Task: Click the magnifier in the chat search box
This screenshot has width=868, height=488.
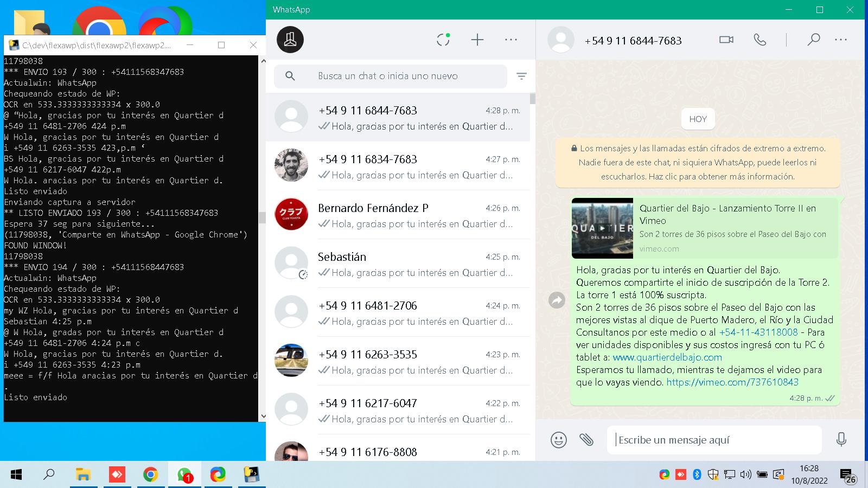Action: (x=290, y=76)
